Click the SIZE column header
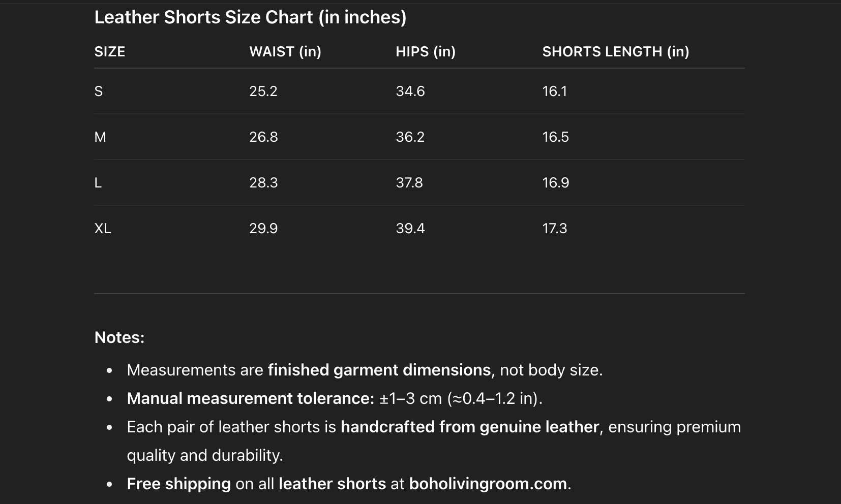841x504 pixels. [x=110, y=51]
